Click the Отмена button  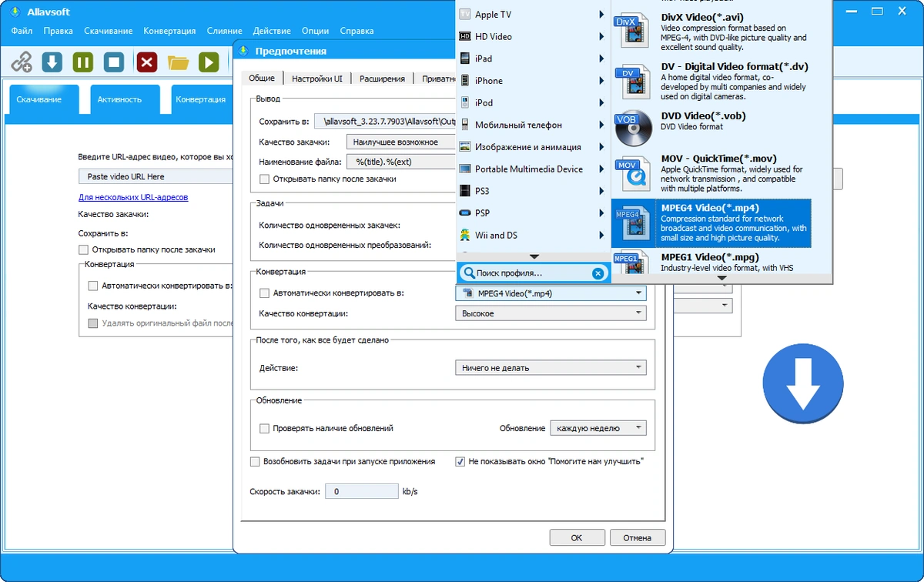click(x=638, y=537)
